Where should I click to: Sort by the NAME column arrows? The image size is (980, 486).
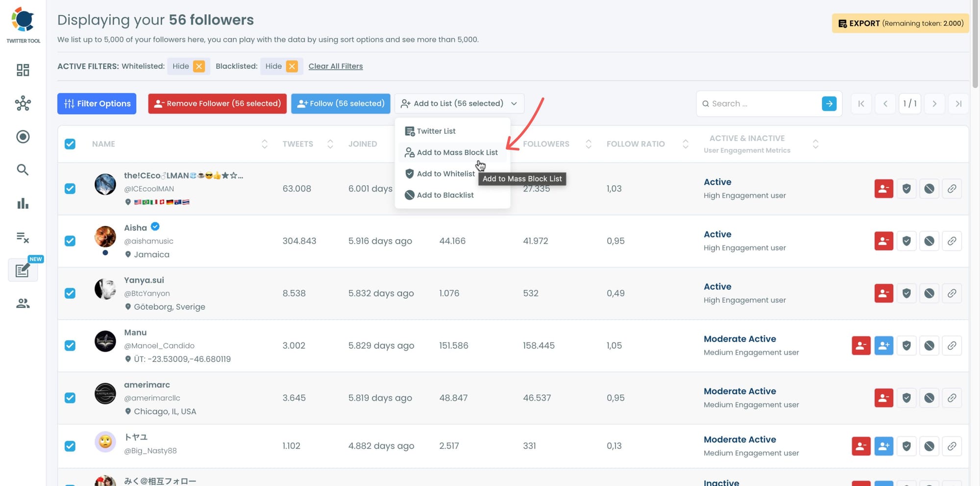[265, 144]
